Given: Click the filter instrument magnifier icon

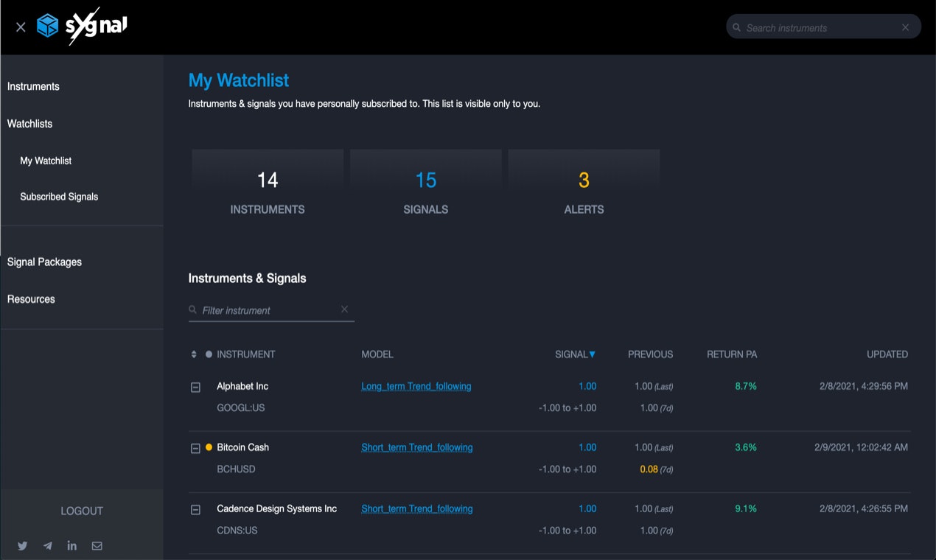Looking at the screenshot, I should coord(193,310).
